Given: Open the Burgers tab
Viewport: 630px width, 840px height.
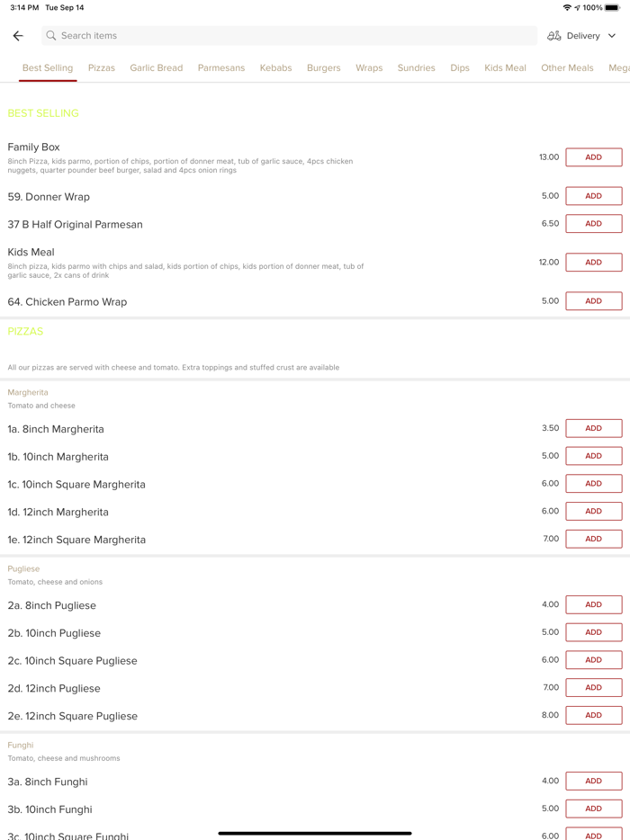Looking at the screenshot, I should 323,68.
